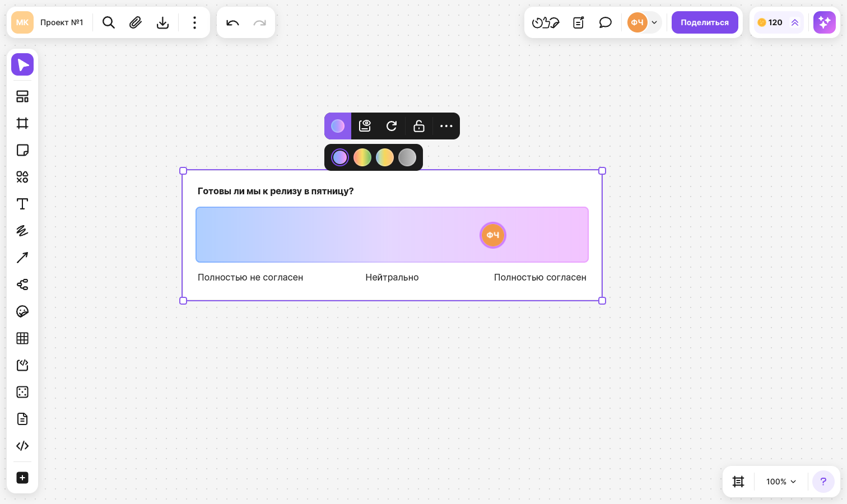Select the frame tool
847x504 pixels.
pyautogui.click(x=22, y=123)
